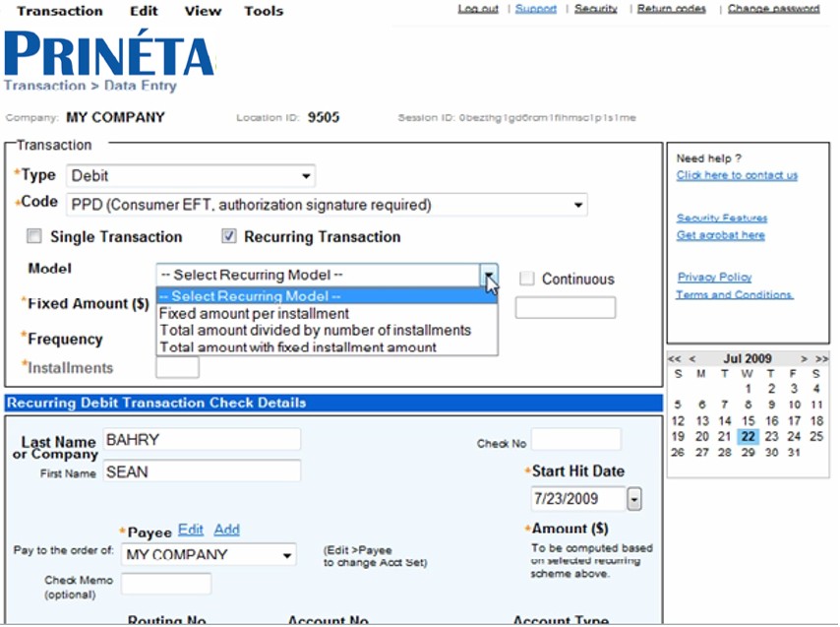Click the Start Hit Date field
Screen dimensions: 840x627
coord(578,498)
